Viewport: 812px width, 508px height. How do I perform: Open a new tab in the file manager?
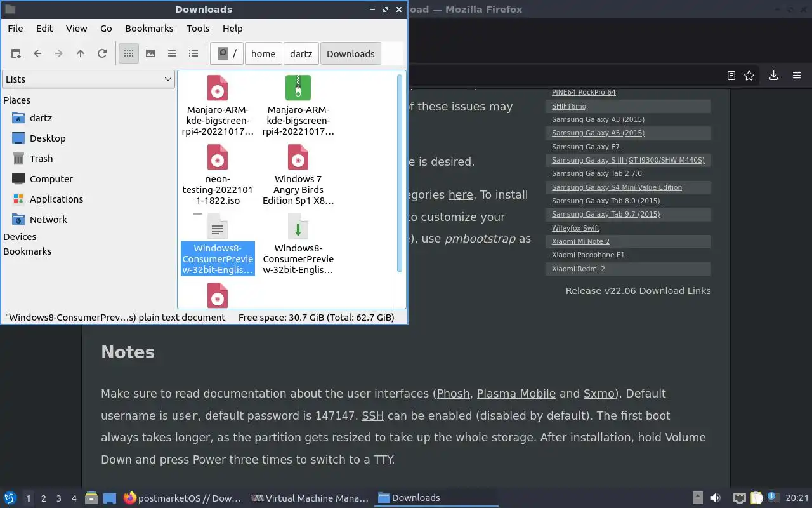coord(16,54)
